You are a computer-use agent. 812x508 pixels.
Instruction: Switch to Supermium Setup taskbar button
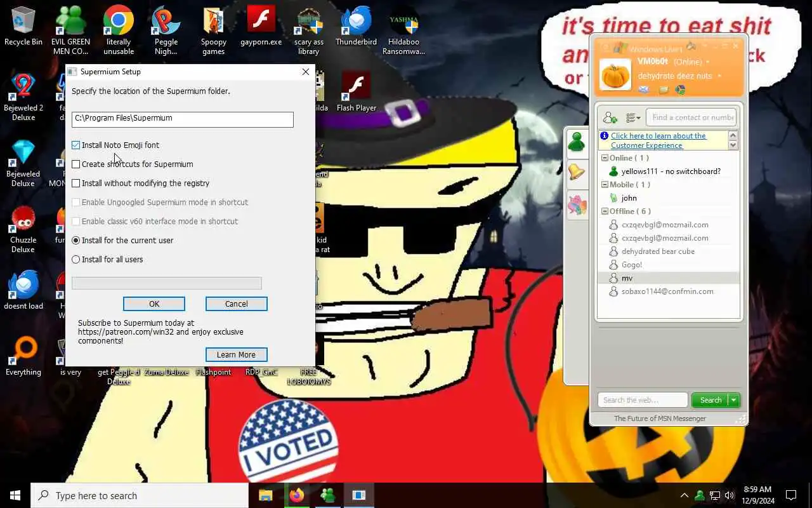359,495
